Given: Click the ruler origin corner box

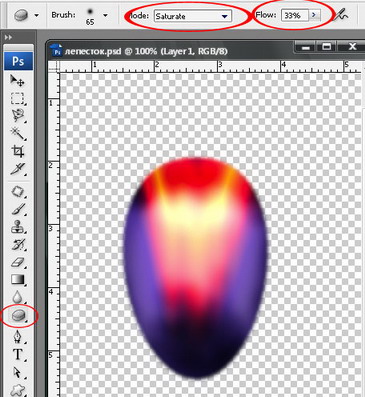Looking at the screenshot, I should (x=54, y=67).
